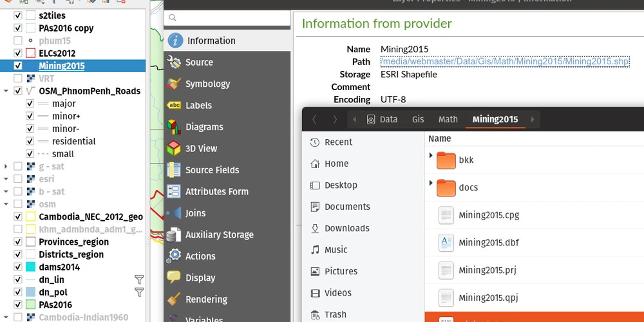644x322 pixels.
Task: Click the PAs2016 green color swatch
Action: (31, 305)
